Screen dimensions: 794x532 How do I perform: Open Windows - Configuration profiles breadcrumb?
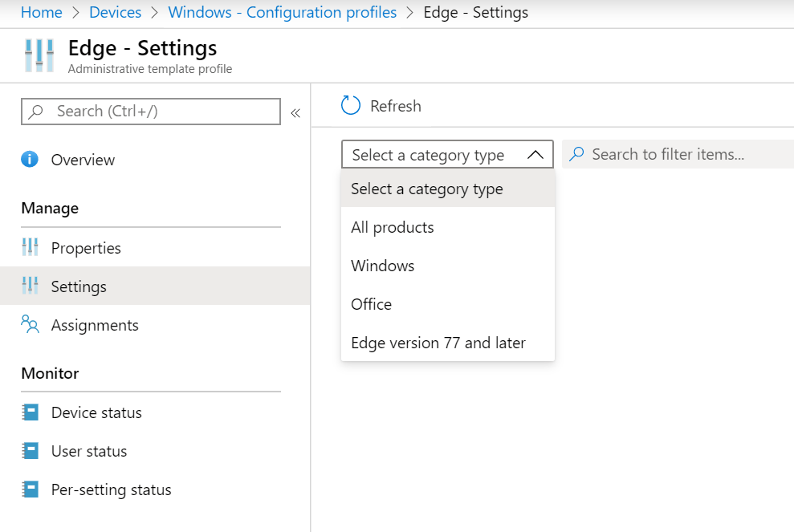click(x=282, y=12)
